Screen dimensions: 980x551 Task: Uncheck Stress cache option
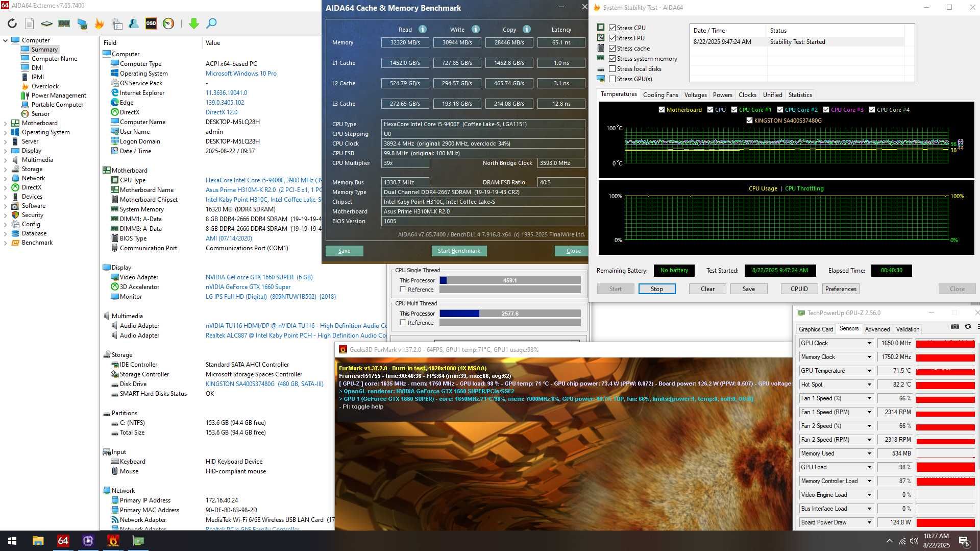[x=612, y=49]
